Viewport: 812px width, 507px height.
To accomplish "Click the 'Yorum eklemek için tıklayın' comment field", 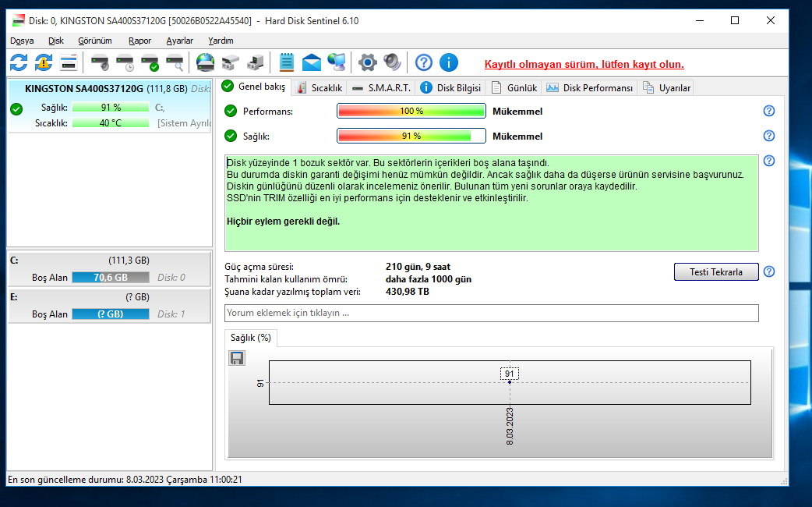I will tap(492, 313).
